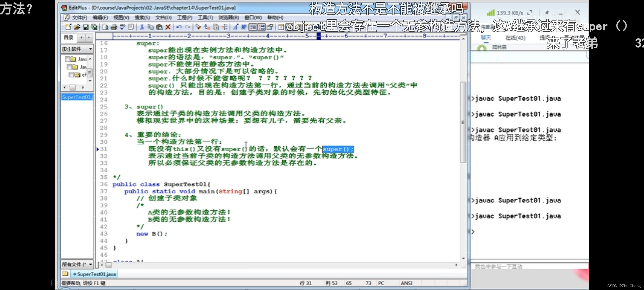Switch to 聊天 tab in chat panel
Screen dimensions: 644x290
click(x=486, y=37)
